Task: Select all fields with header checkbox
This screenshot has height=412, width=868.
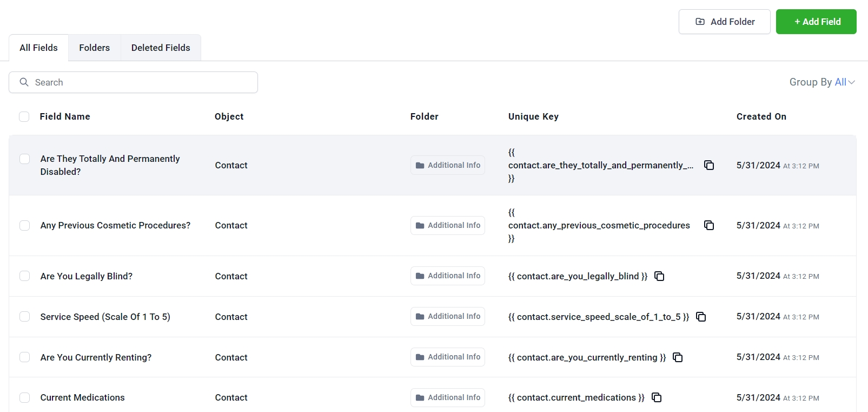Action: [x=24, y=116]
